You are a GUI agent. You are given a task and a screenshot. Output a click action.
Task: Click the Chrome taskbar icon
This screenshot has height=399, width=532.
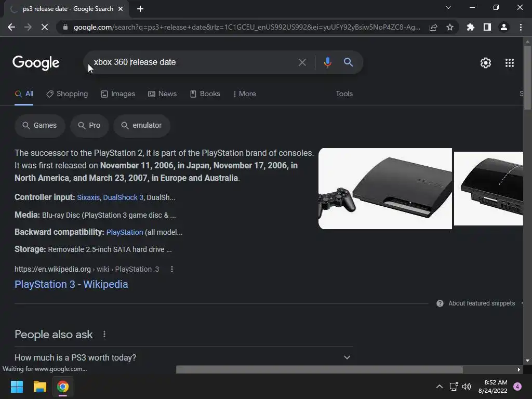pyautogui.click(x=63, y=387)
